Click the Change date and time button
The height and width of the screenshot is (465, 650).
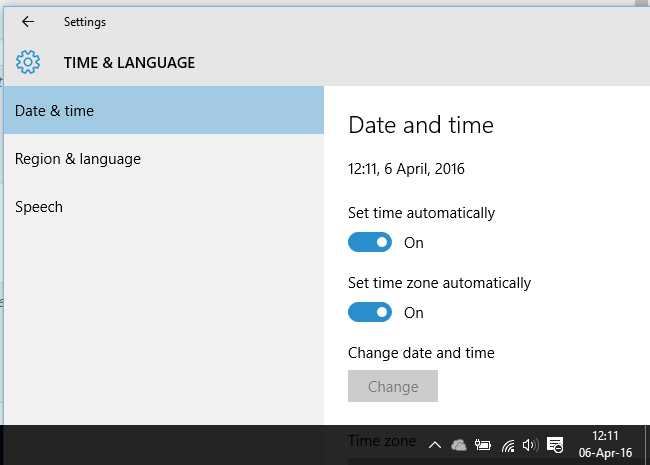pos(393,386)
